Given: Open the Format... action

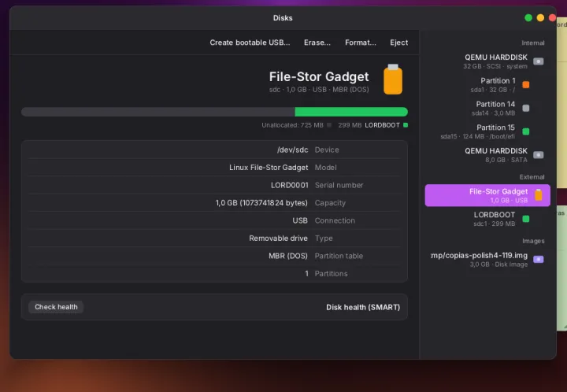Looking at the screenshot, I should point(361,43).
